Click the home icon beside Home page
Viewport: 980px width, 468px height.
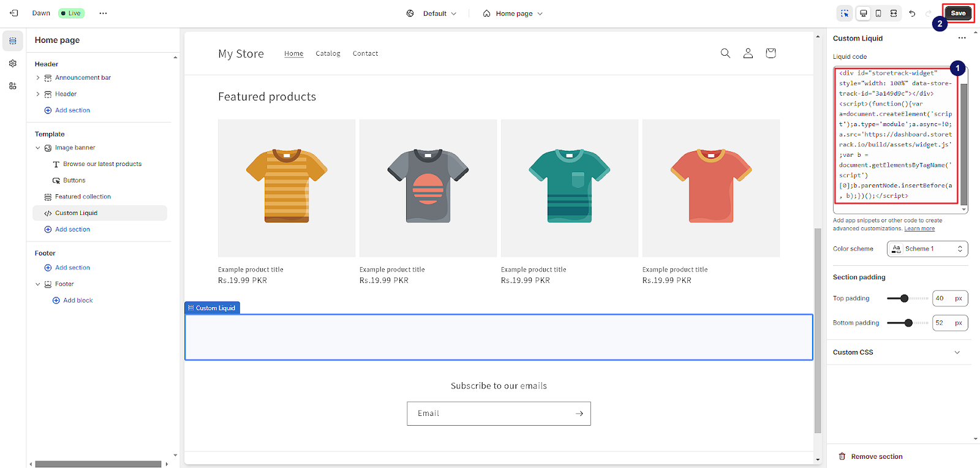click(x=486, y=13)
